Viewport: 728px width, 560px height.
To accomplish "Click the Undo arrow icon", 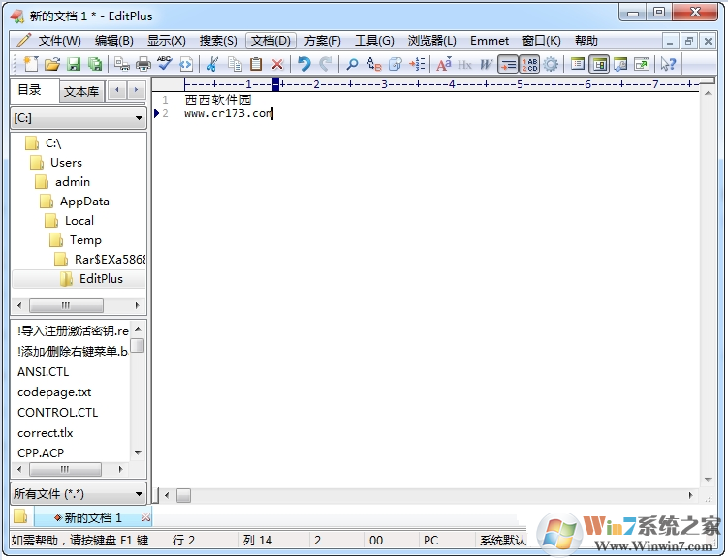I will coord(303,64).
